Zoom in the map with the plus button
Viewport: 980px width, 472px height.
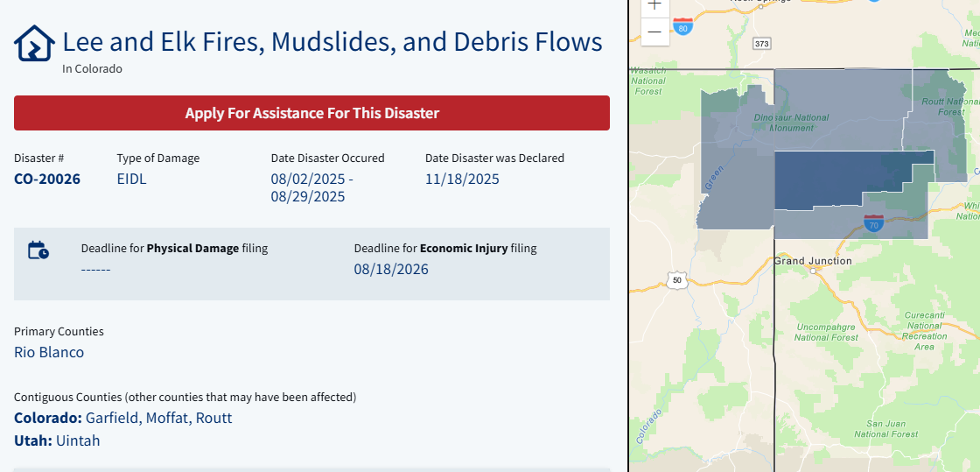[x=654, y=5]
